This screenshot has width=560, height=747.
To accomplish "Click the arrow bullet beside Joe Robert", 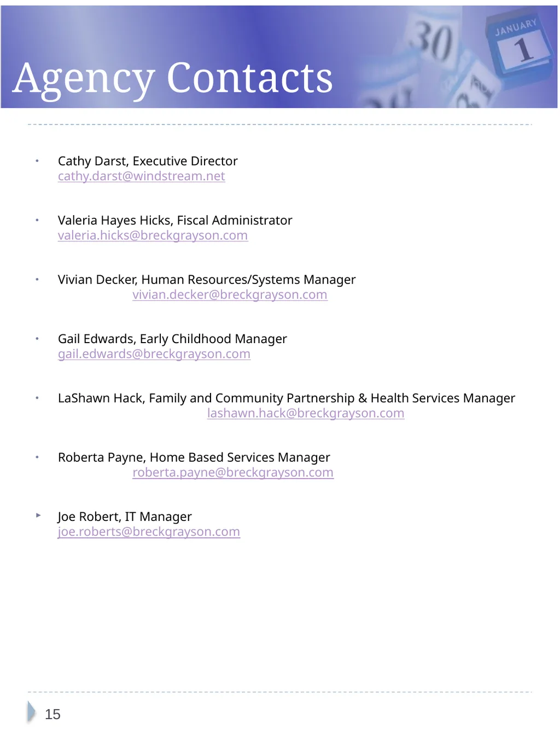I will (38, 515).
